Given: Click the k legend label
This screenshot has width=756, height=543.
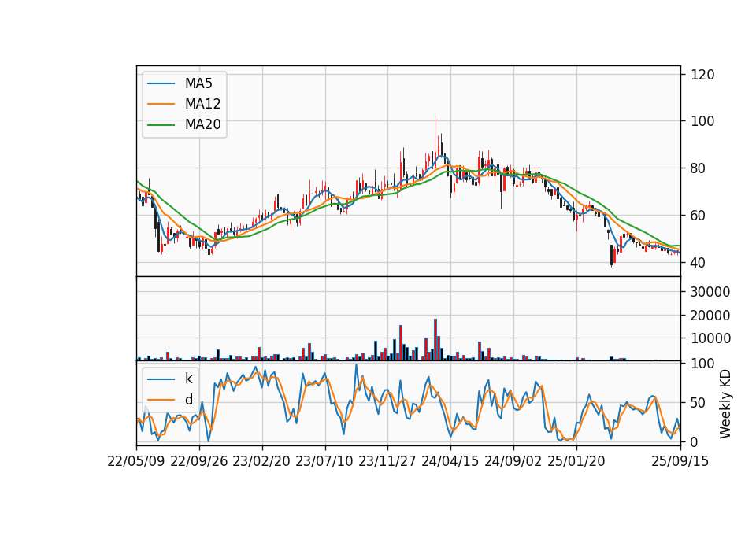Looking at the screenshot, I should (x=188, y=379).
